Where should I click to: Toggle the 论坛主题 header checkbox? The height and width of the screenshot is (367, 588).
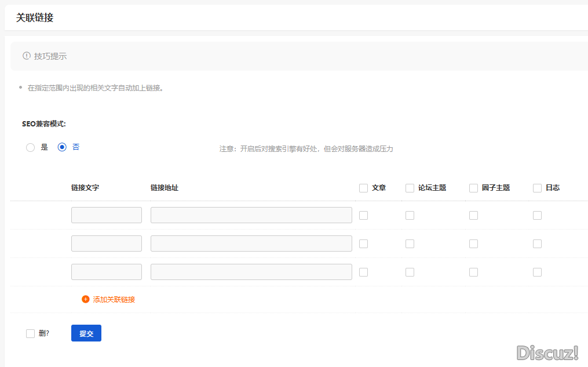coord(410,188)
